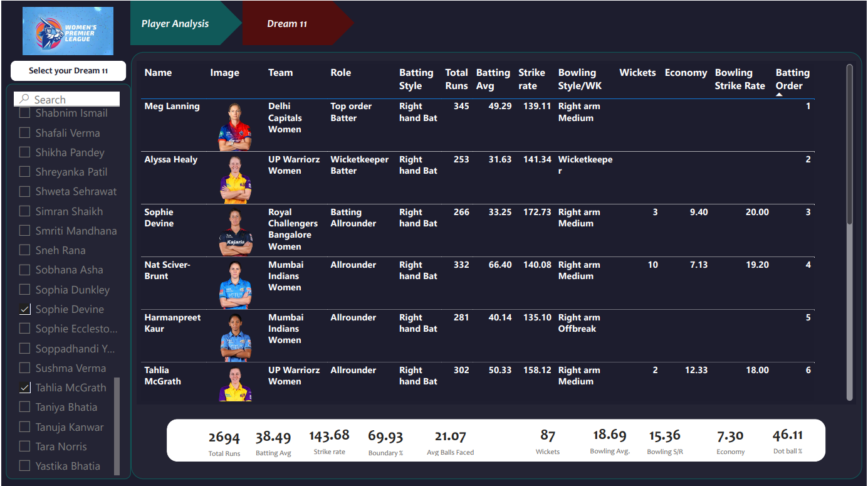The width and height of the screenshot is (868, 486).
Task: Click Harmanpreet Kaur's player photo
Action: pyautogui.click(x=235, y=337)
